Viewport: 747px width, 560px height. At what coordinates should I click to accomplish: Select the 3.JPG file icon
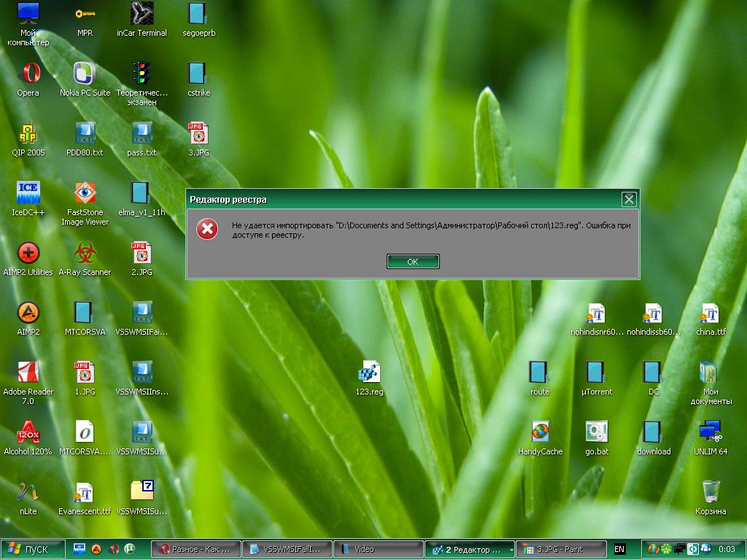[x=198, y=139]
